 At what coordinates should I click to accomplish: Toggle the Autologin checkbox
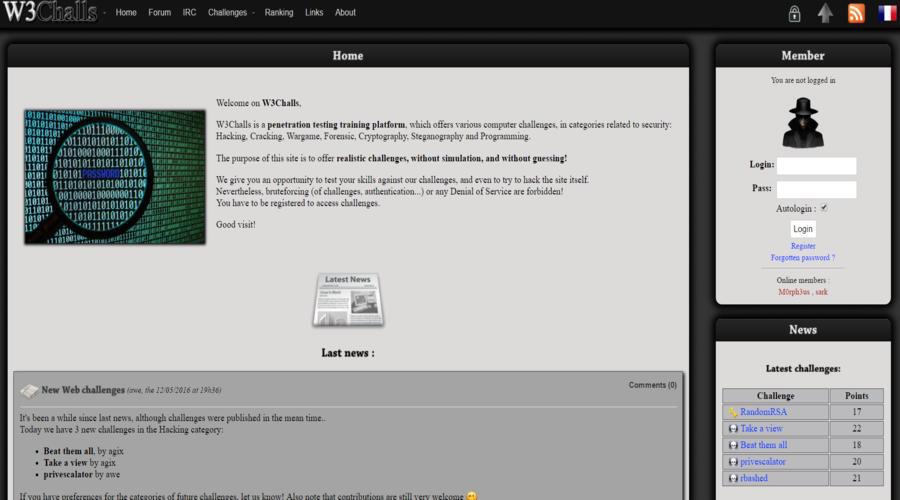click(824, 208)
